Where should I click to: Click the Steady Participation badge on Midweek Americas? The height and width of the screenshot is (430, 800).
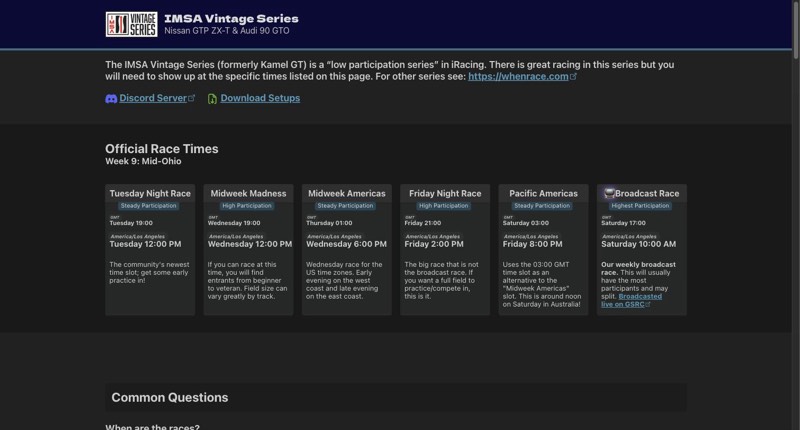[x=345, y=206]
